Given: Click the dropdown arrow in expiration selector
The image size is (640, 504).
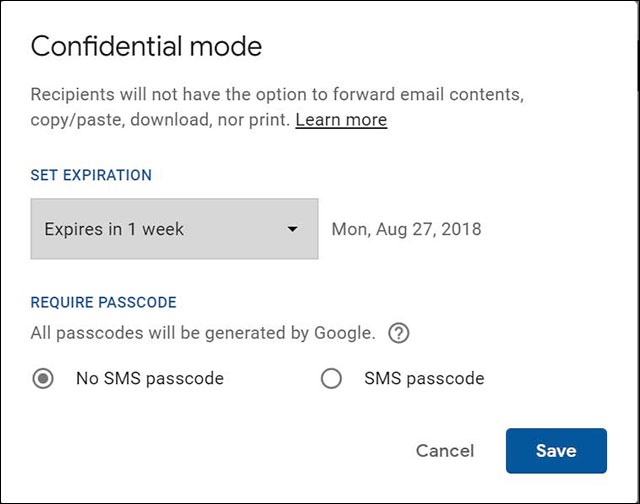Looking at the screenshot, I should click(292, 229).
